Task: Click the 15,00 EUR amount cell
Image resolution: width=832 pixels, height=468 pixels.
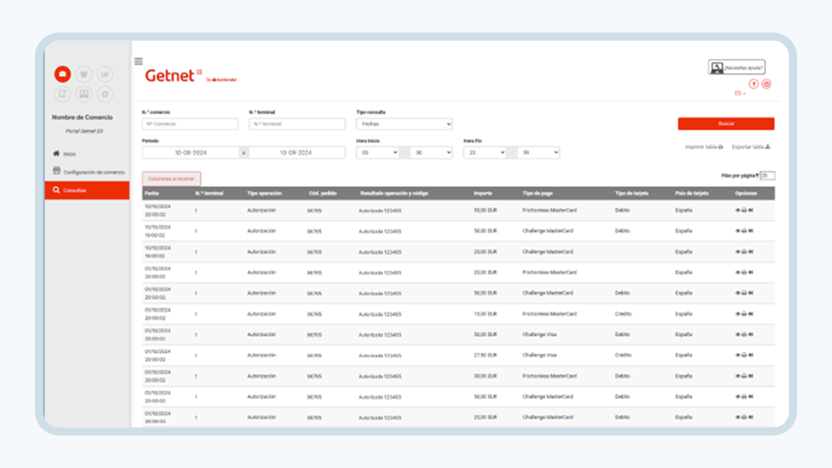Action: 486,314
